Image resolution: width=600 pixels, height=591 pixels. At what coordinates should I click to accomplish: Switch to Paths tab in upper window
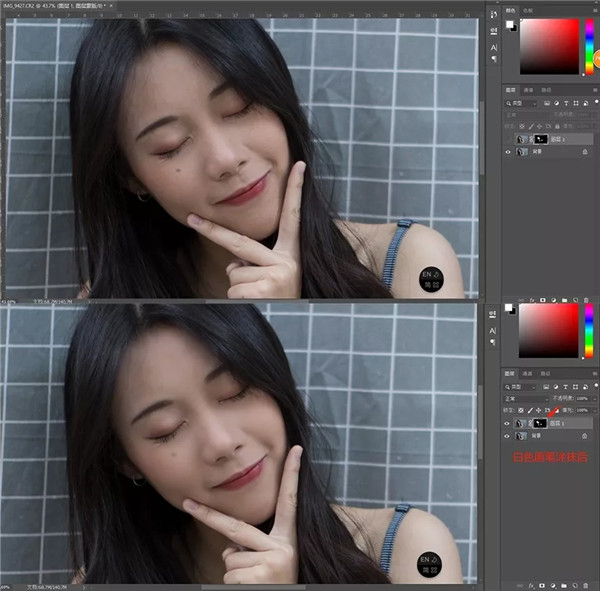coord(546,90)
